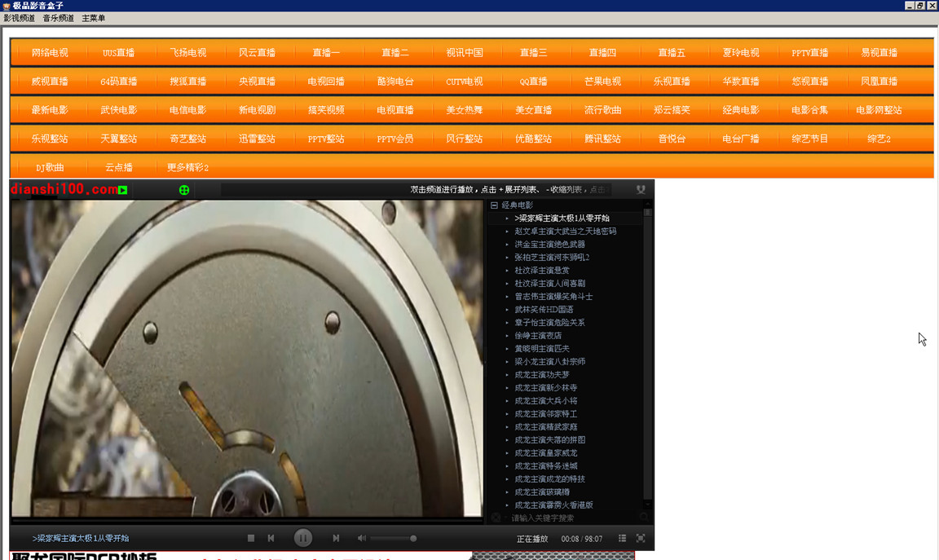Click the green play arrow beside dianshi100.com
Image resolution: width=939 pixels, height=560 pixels.
(123, 191)
